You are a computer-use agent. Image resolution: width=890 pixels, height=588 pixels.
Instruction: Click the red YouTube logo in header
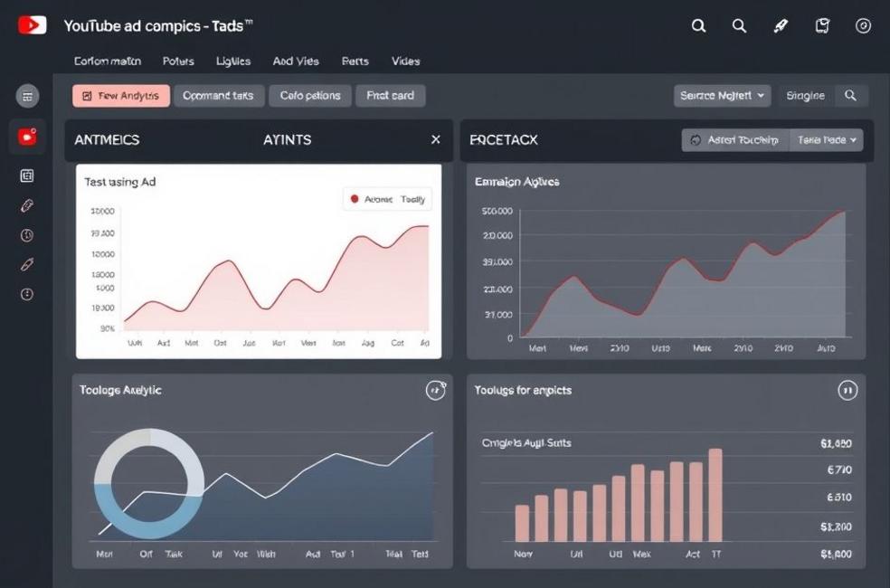32,25
